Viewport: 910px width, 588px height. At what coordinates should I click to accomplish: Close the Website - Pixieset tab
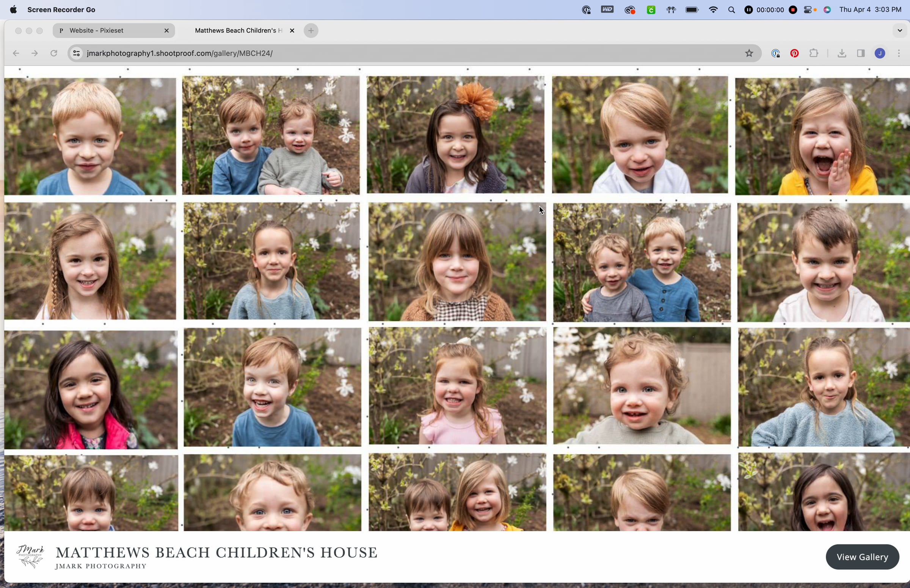(x=166, y=31)
